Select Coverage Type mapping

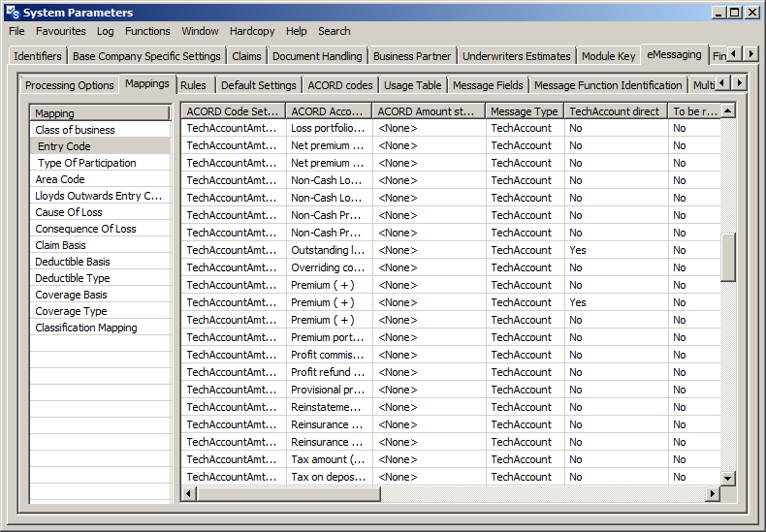[x=100, y=311]
